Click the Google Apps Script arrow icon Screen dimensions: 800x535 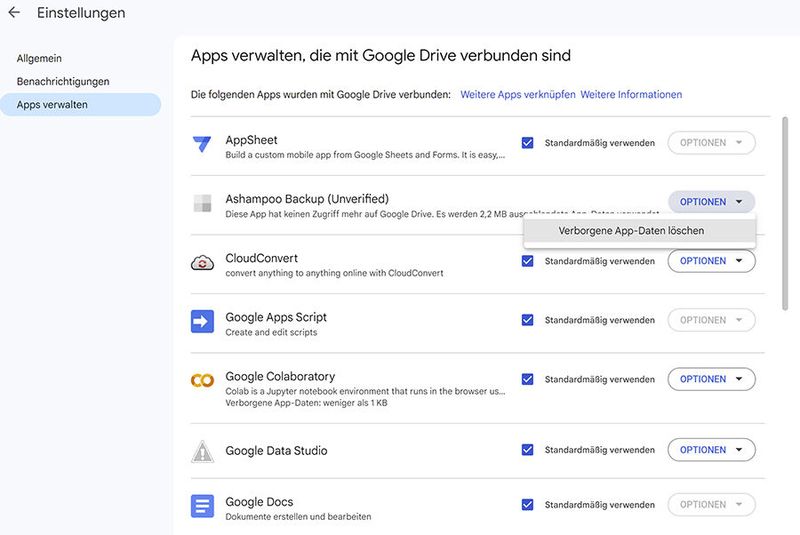point(202,321)
